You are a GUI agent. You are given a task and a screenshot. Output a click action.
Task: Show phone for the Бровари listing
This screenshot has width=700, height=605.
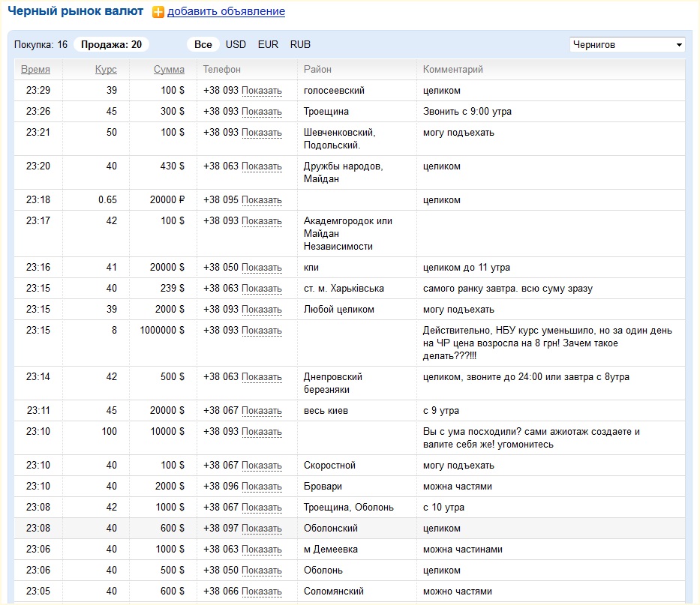click(262, 487)
